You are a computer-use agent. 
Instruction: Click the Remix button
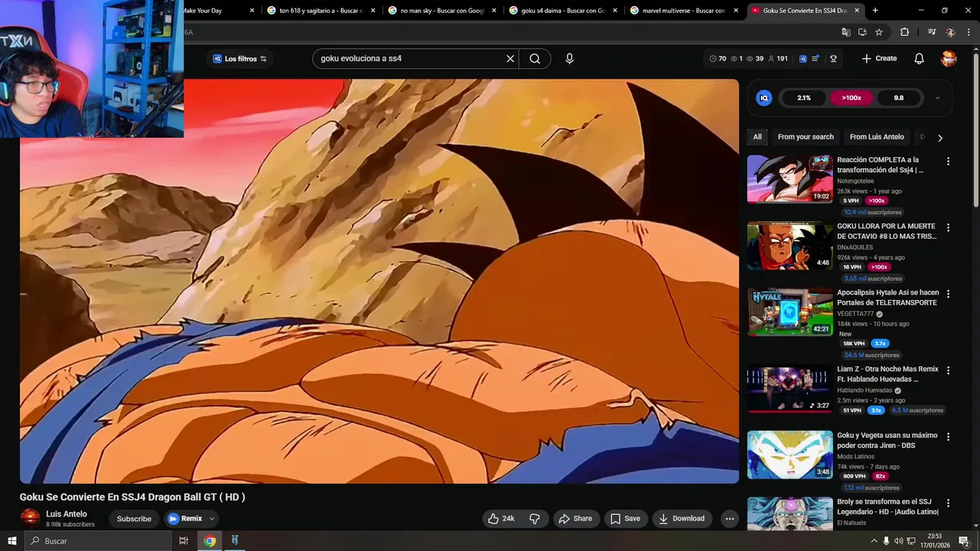pos(185,519)
